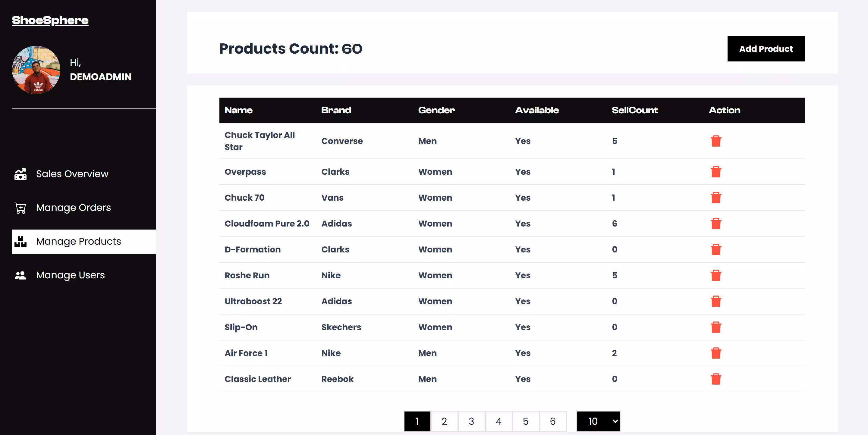Delete the Cloudfoam Pure 2.0 row
The width and height of the screenshot is (868, 435).
point(716,224)
